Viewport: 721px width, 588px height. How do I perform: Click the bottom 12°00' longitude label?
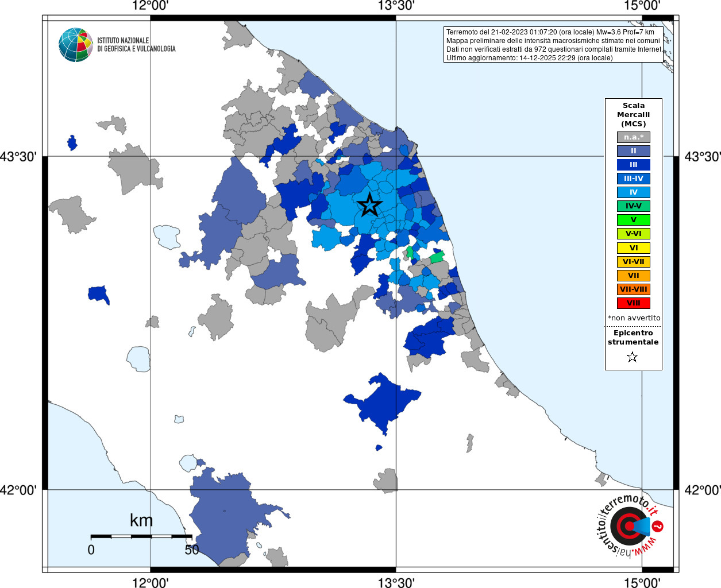click(x=150, y=582)
